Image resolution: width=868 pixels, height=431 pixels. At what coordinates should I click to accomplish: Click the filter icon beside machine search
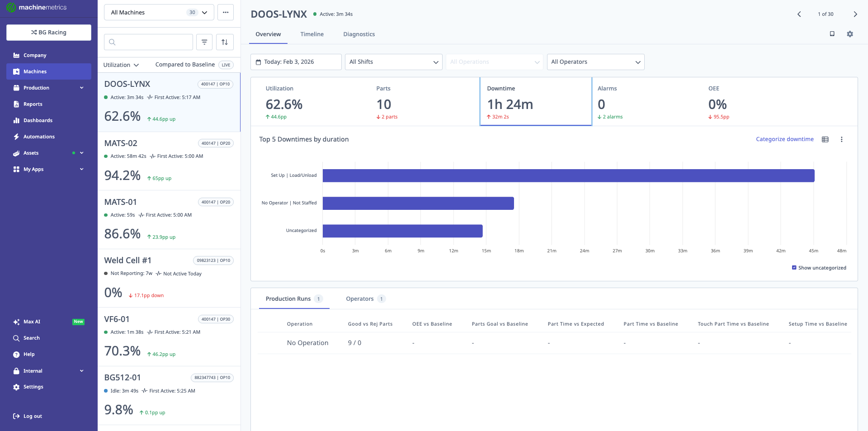pos(204,42)
